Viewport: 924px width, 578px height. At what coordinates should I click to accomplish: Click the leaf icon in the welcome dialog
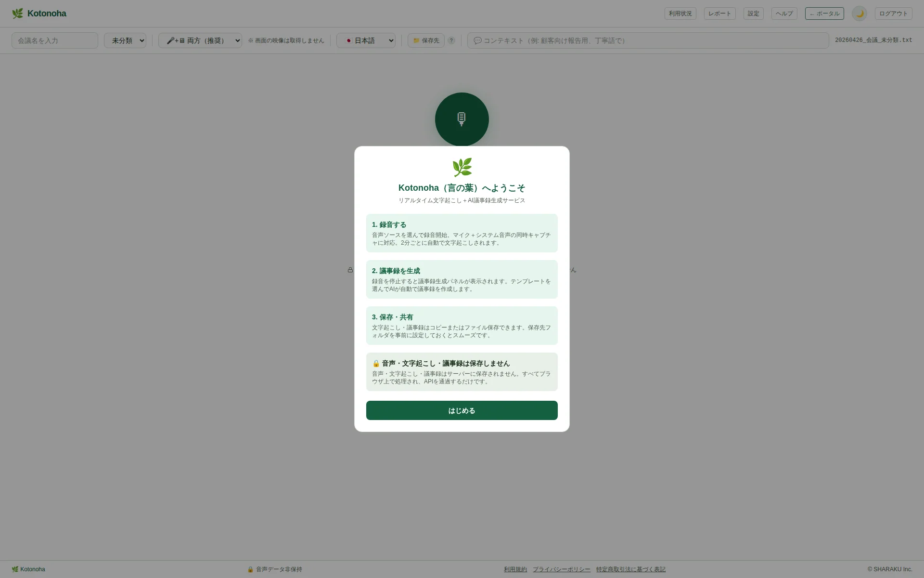462,168
